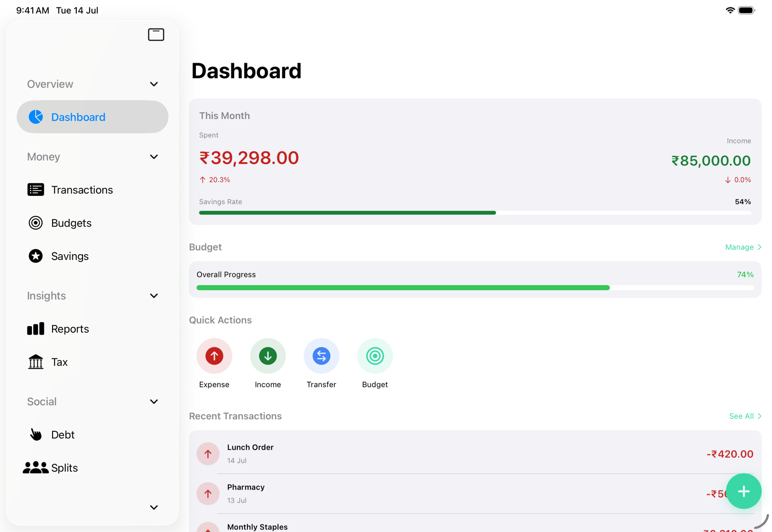Click the 74% budget progress value
The height and width of the screenshot is (532, 772).
[745, 274]
